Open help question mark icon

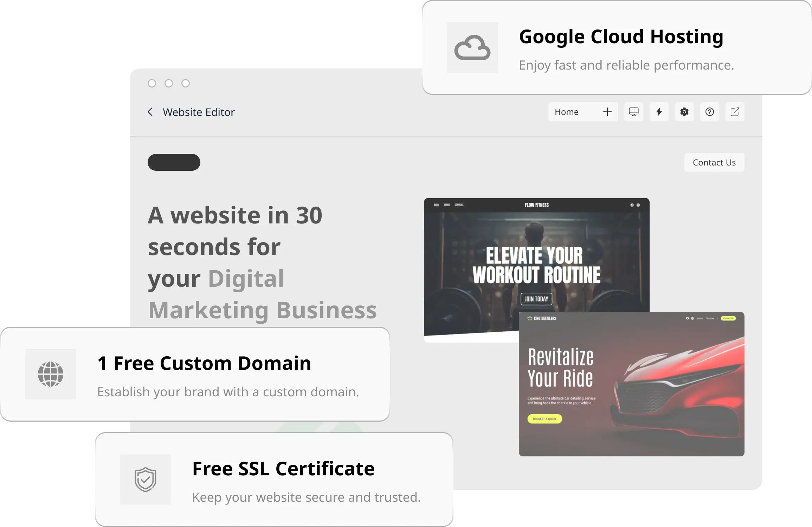(709, 112)
